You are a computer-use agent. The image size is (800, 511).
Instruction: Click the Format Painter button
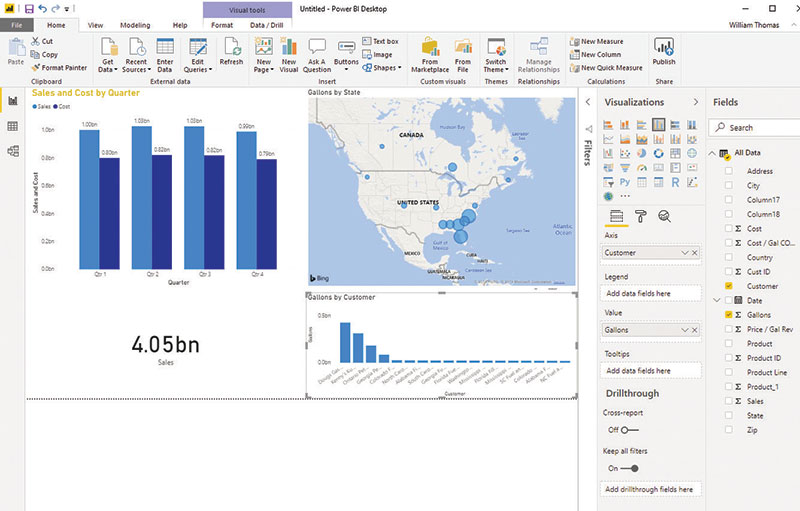(x=58, y=67)
